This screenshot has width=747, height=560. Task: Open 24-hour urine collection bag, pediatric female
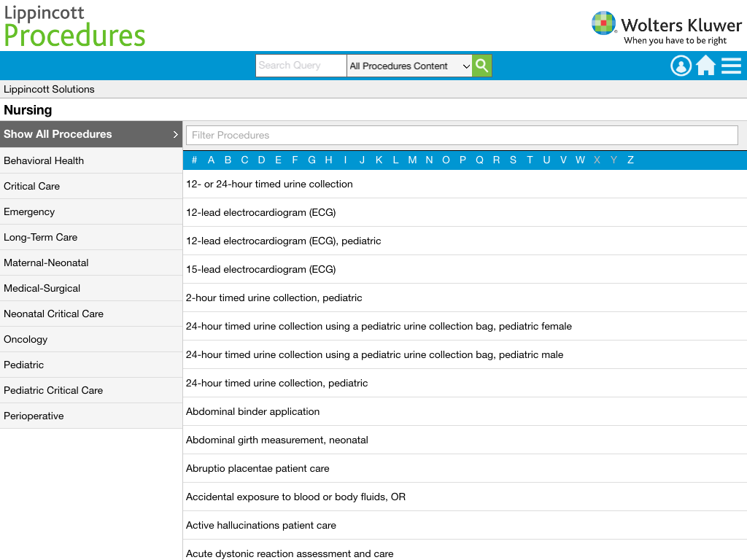465,326
